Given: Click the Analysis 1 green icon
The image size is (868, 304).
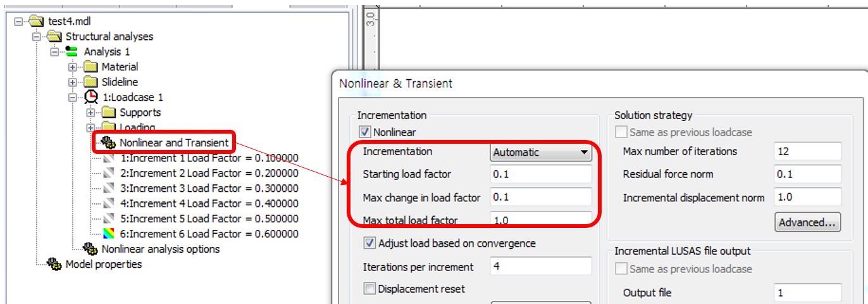Looking at the screenshot, I should click(73, 52).
